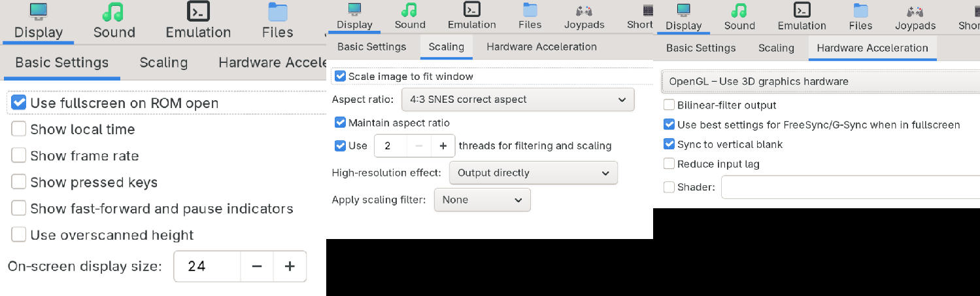980x296 pixels.
Task: Open Emulation icon in the Basic Settings panel
Action: click(x=198, y=12)
